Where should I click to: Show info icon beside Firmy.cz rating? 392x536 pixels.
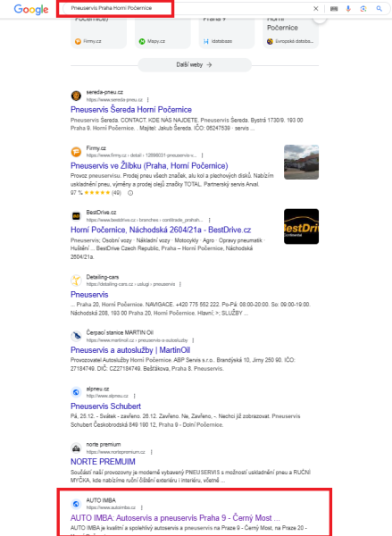point(130,193)
